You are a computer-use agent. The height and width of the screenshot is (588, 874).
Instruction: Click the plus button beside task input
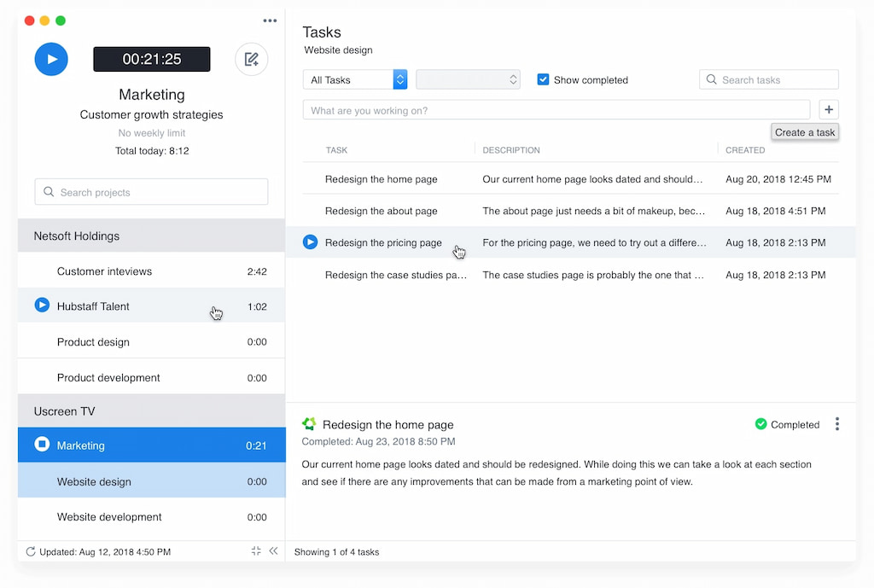(828, 109)
